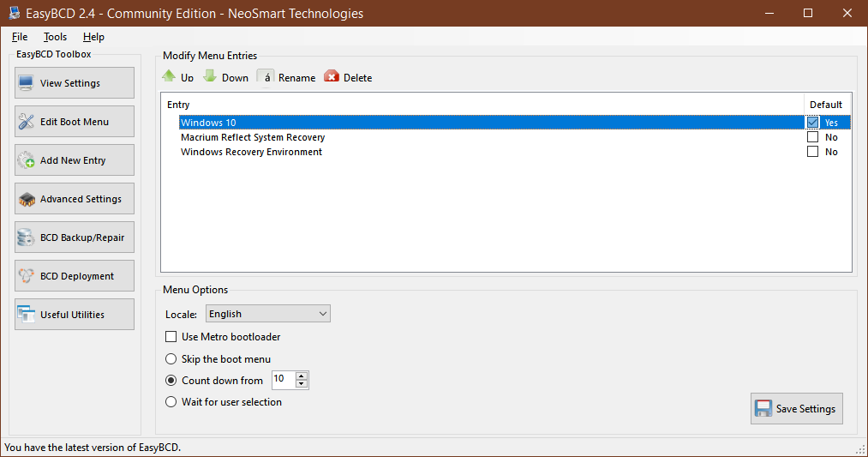Click the green Up arrow icon
The height and width of the screenshot is (457, 868).
(x=169, y=76)
